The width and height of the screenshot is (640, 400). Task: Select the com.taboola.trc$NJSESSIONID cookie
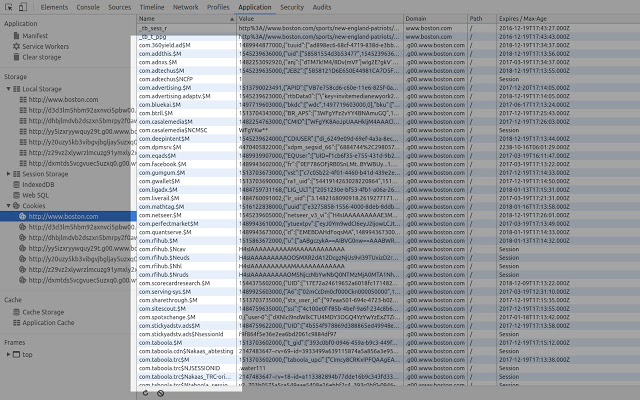[179, 368]
